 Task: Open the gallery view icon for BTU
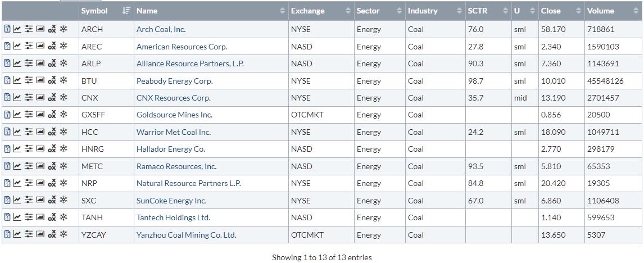40,80
